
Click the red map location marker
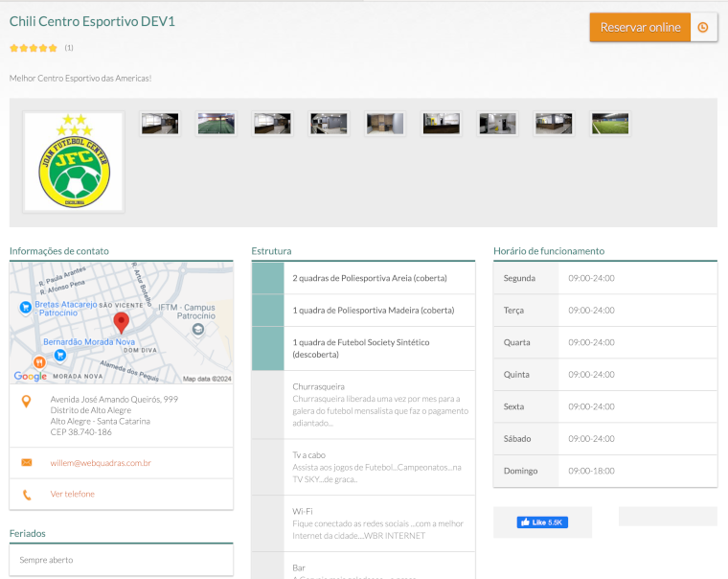click(x=122, y=322)
